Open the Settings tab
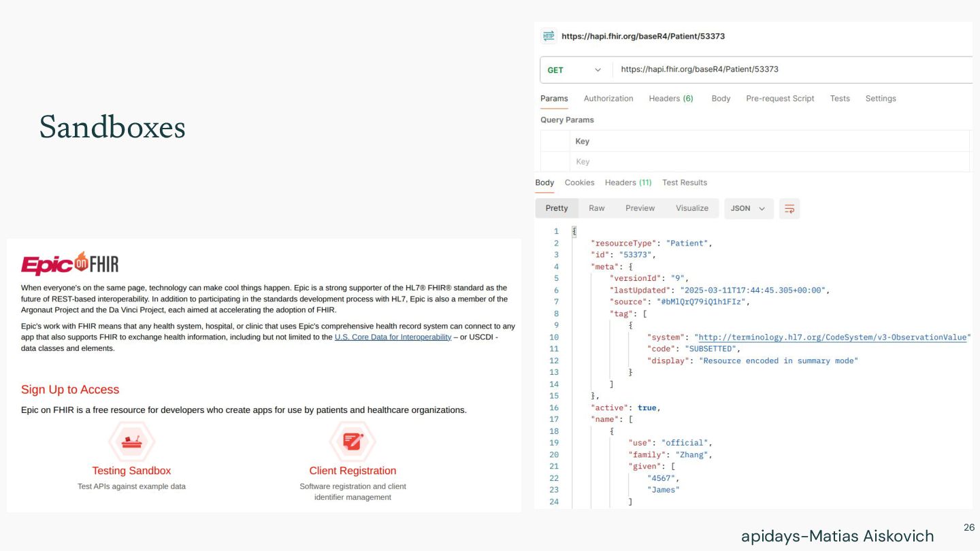 pyautogui.click(x=881, y=99)
